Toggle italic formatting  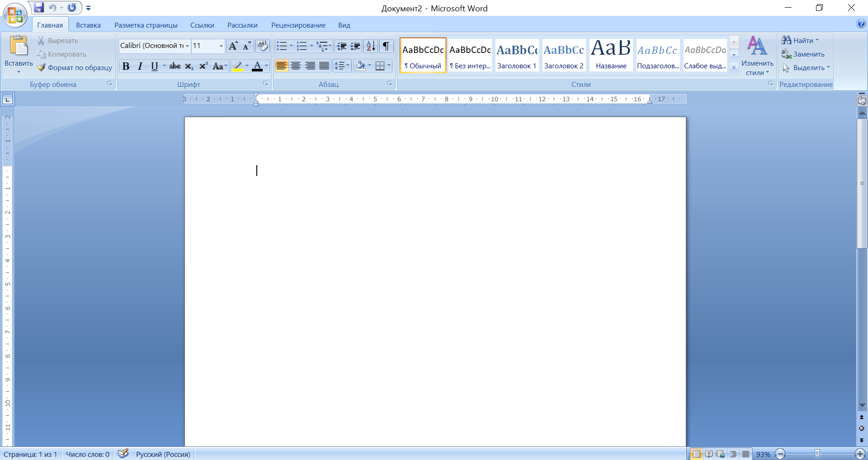[140, 66]
